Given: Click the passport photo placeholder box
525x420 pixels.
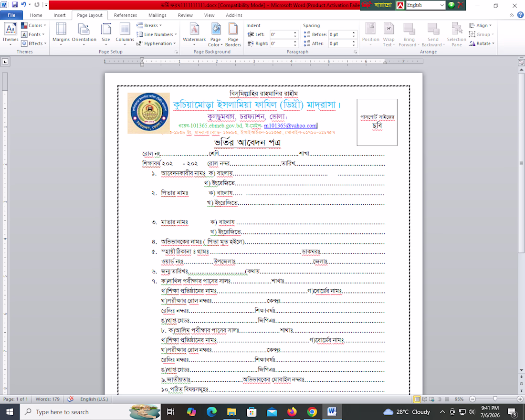Looking at the screenshot, I should [x=377, y=122].
